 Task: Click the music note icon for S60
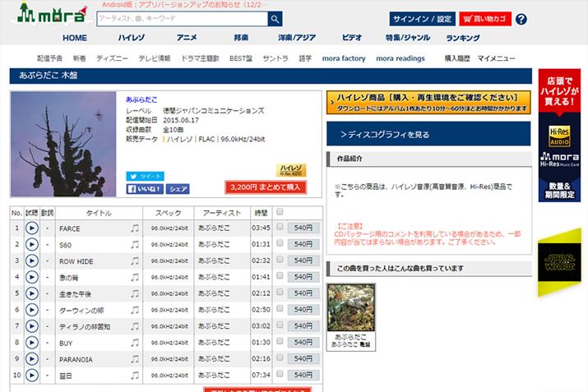[135, 244]
